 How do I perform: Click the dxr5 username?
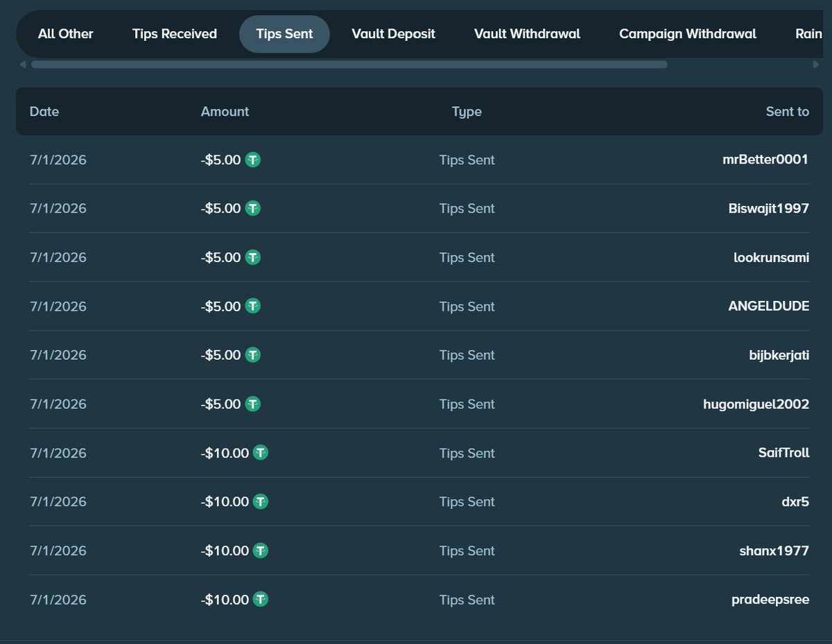[795, 501]
